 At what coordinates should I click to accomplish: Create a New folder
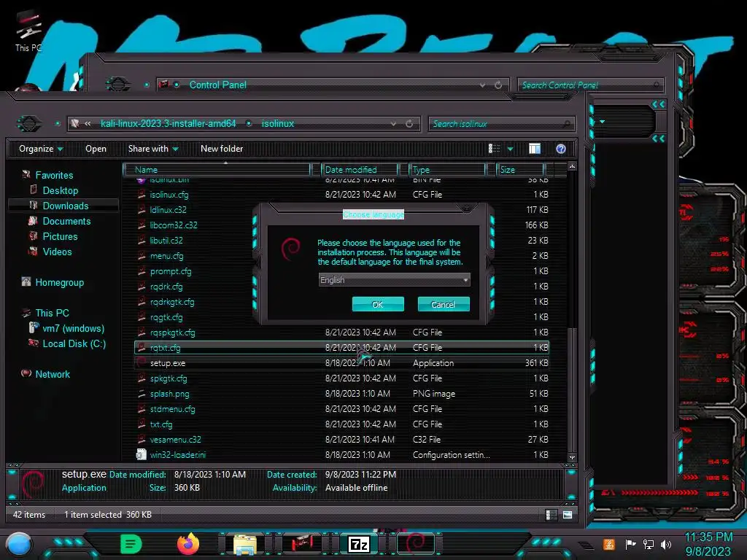tap(222, 149)
